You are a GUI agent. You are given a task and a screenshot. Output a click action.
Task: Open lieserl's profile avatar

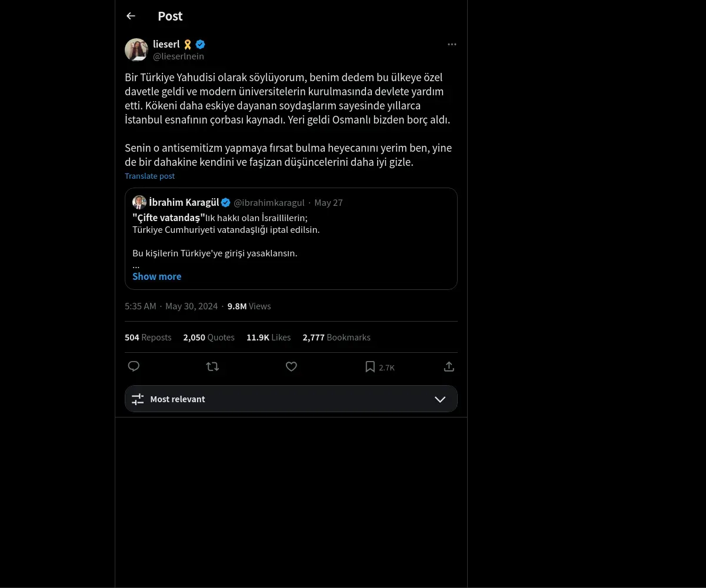pyautogui.click(x=136, y=50)
